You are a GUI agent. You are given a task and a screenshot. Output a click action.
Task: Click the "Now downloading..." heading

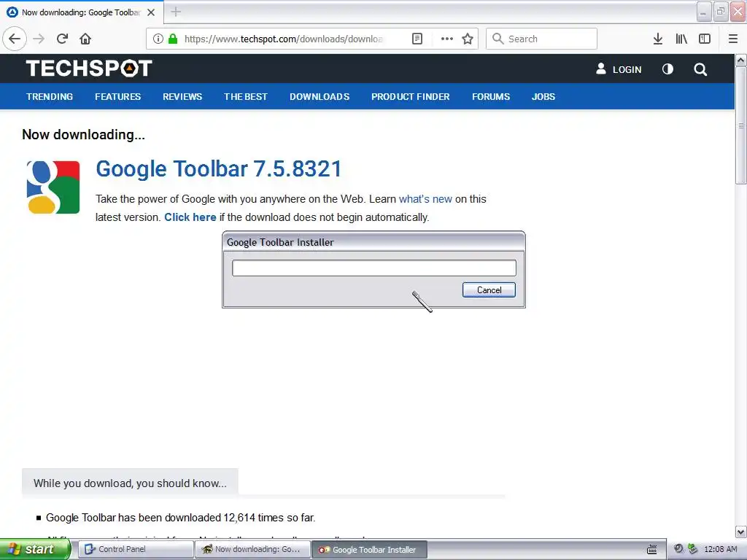point(83,135)
